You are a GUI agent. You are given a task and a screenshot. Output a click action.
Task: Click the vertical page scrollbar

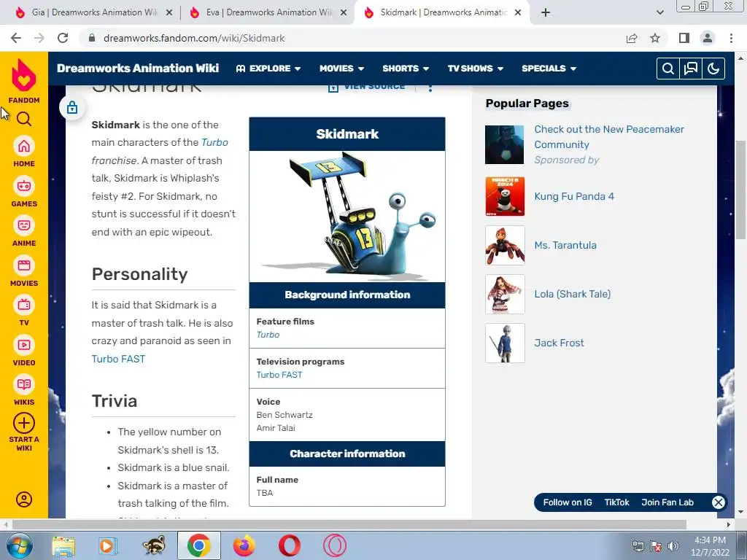pyautogui.click(x=741, y=190)
